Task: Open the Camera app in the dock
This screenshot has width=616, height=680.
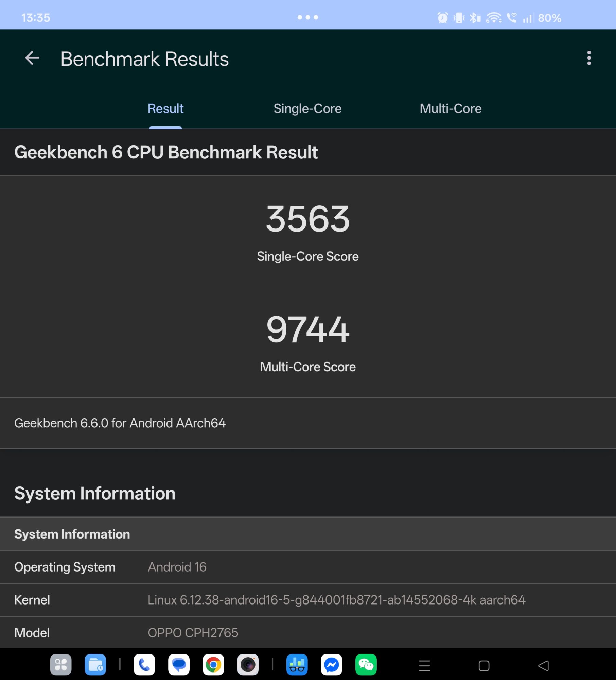Action: point(248,664)
